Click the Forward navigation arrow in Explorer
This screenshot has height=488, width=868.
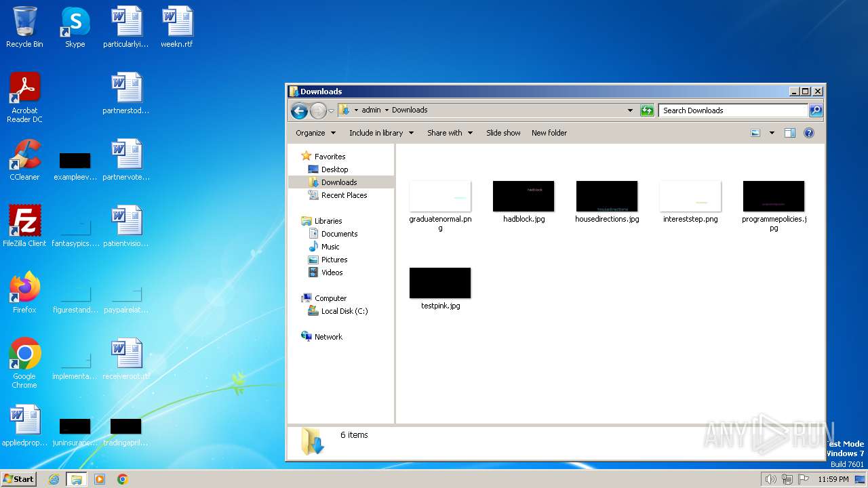tap(318, 110)
